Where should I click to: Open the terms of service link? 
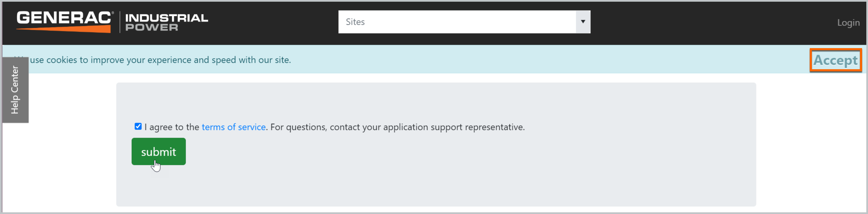click(233, 127)
